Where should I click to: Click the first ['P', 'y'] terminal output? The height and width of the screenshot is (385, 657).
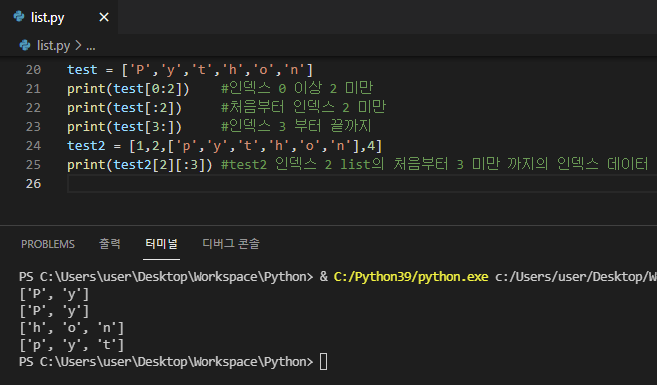point(54,294)
